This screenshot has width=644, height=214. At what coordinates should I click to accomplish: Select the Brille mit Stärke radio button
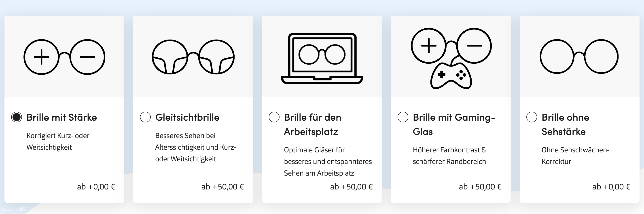point(17,117)
